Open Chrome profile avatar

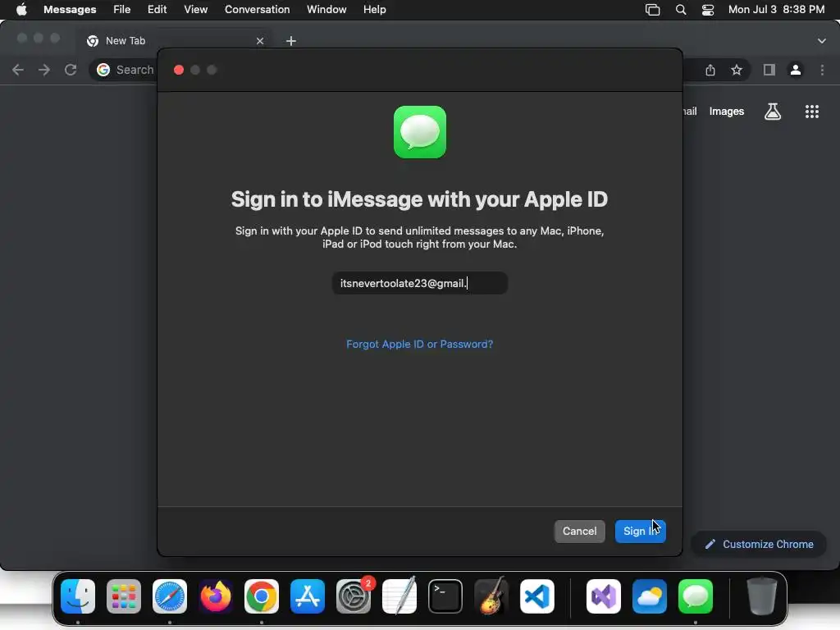[796, 70]
